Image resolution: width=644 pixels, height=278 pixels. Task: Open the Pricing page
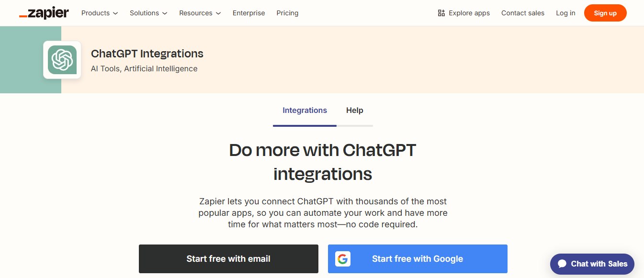[x=287, y=13]
